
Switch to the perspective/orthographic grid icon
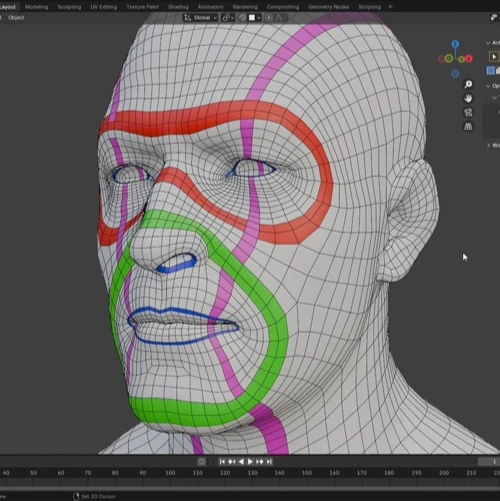pos(468,127)
